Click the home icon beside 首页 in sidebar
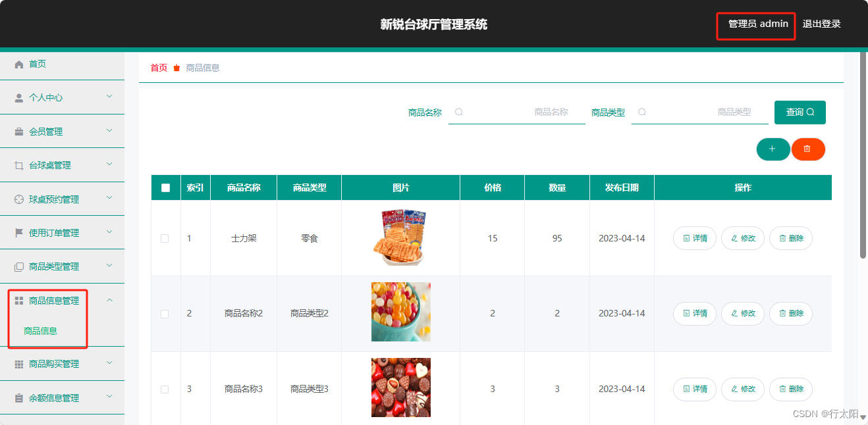 point(19,64)
